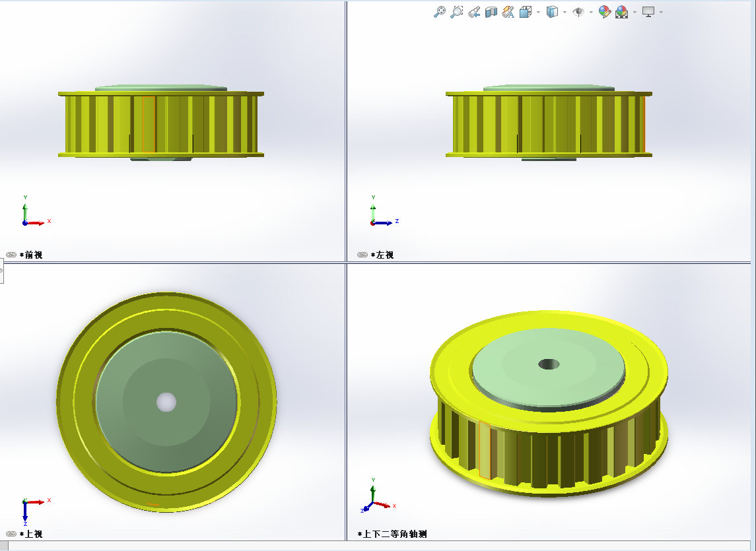Open the View Orientation cube icon
Viewport: 756px width, 551px height.
(x=526, y=12)
